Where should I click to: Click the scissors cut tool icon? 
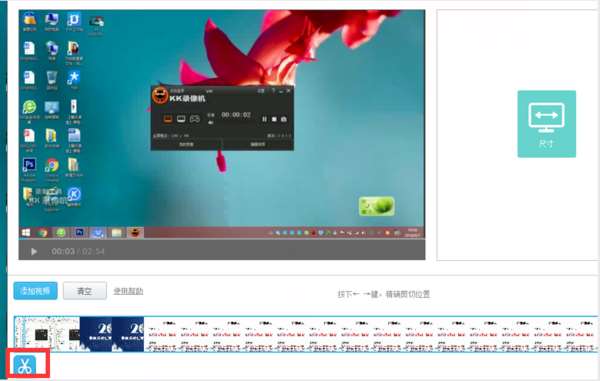point(25,365)
